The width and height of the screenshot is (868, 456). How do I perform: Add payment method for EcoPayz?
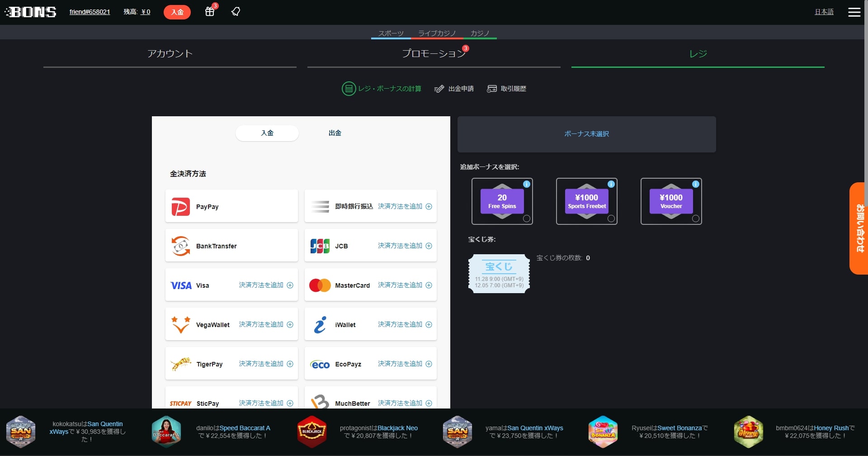pyautogui.click(x=405, y=364)
